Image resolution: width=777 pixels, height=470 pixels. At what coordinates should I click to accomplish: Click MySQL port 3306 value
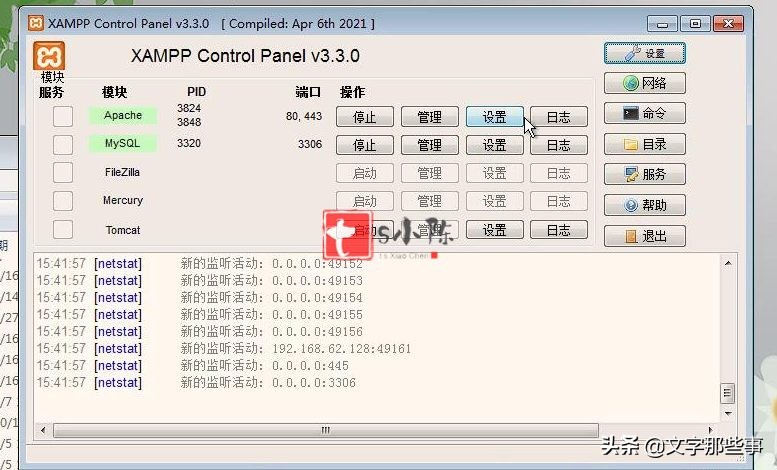(x=310, y=144)
